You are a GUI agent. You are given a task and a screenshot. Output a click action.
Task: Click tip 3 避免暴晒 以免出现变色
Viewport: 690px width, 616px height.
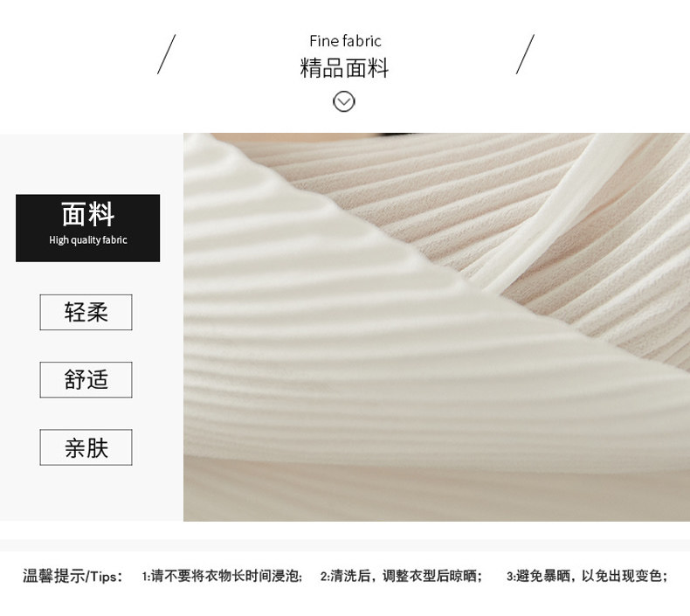click(587, 576)
